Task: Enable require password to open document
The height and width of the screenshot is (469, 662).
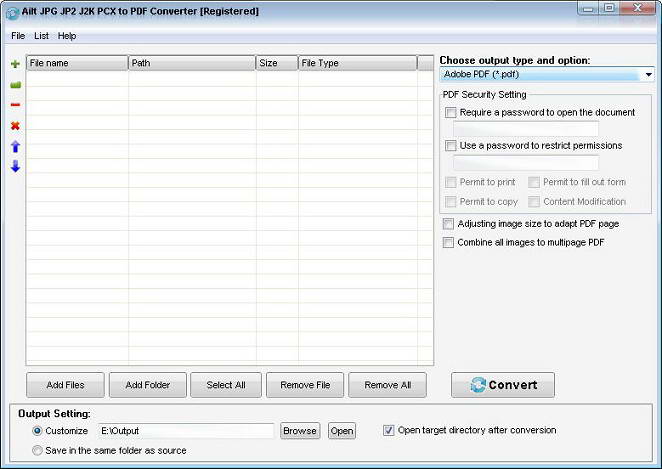Action: (x=451, y=113)
